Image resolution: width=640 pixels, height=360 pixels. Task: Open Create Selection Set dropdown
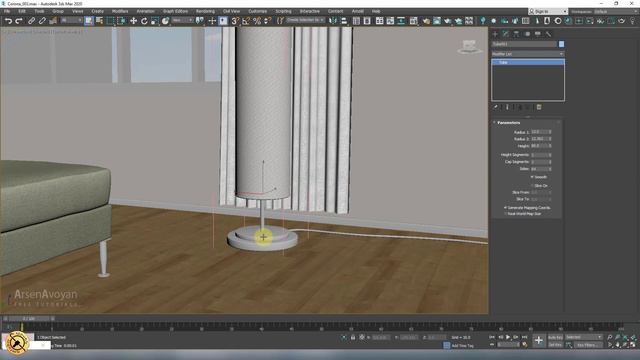pyautogui.click(x=305, y=20)
